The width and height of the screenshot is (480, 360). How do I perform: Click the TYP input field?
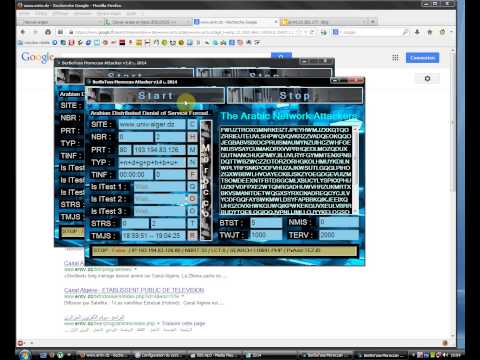tap(152, 162)
